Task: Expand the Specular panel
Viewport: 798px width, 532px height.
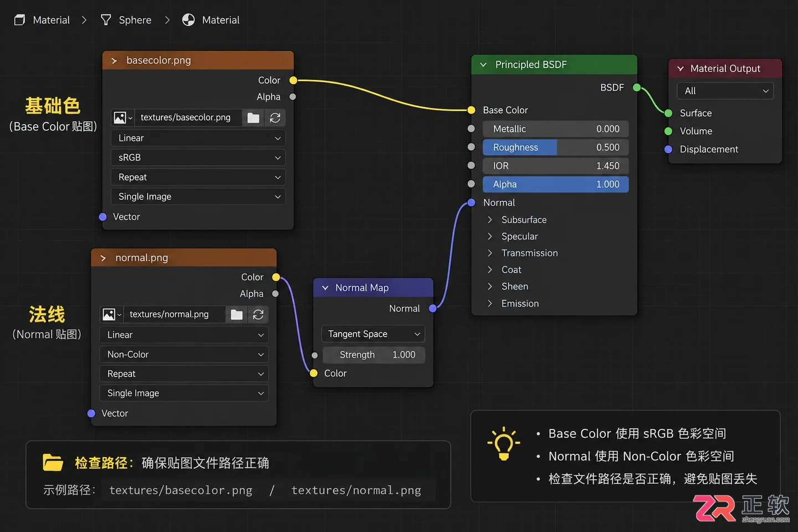Action: click(x=490, y=237)
